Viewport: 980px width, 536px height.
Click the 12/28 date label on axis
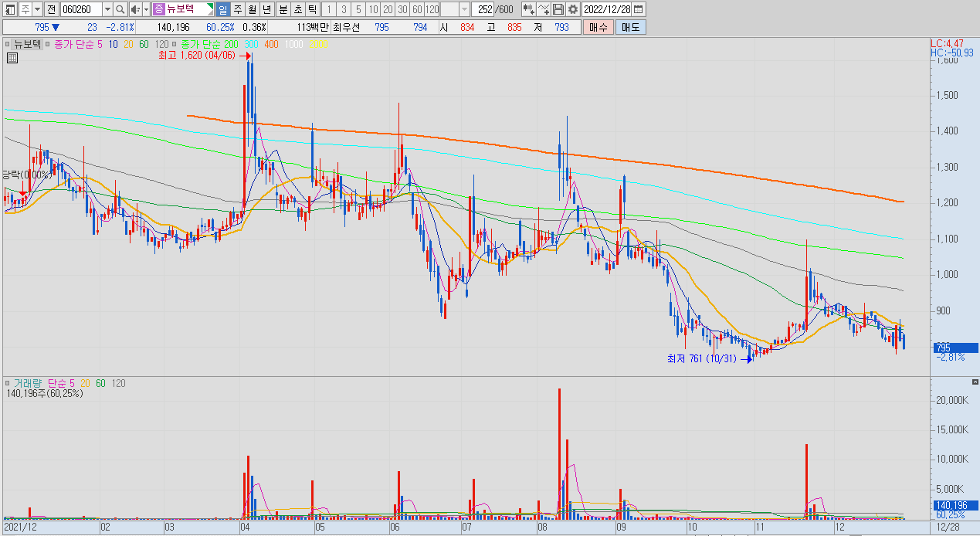948,527
